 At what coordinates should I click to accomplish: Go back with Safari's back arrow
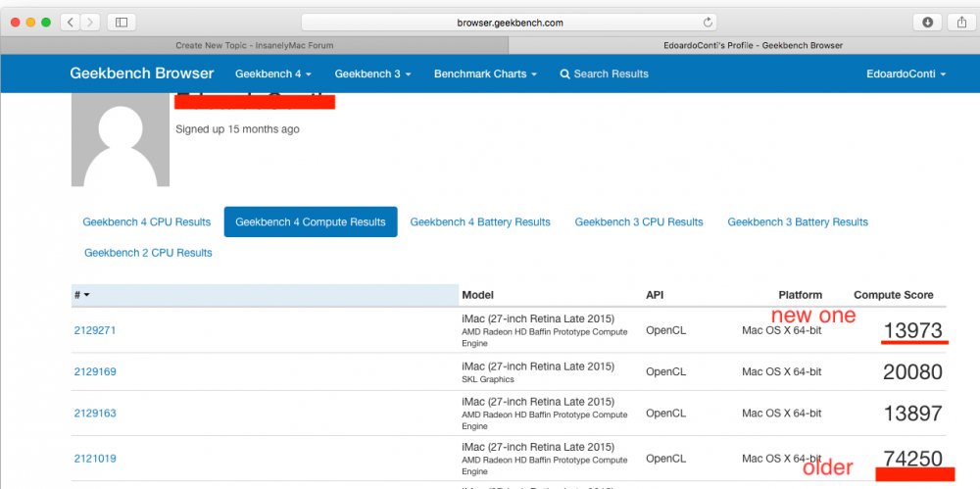tap(71, 23)
